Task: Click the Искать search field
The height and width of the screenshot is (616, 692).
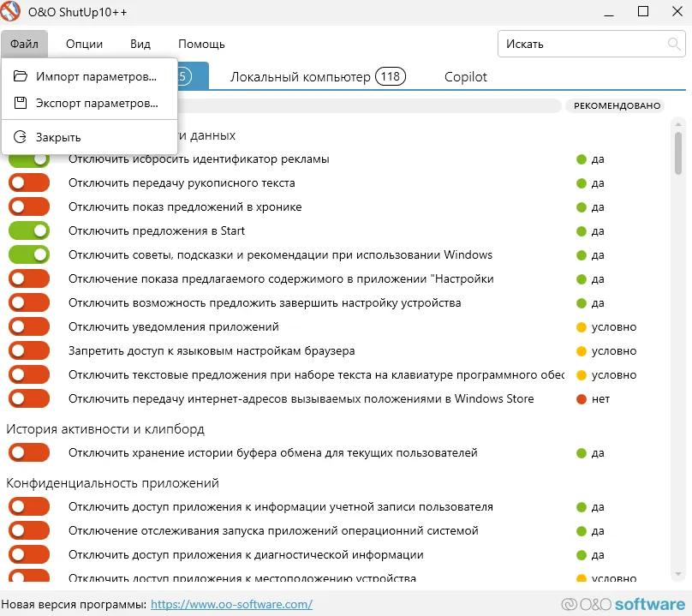Action: pos(582,44)
